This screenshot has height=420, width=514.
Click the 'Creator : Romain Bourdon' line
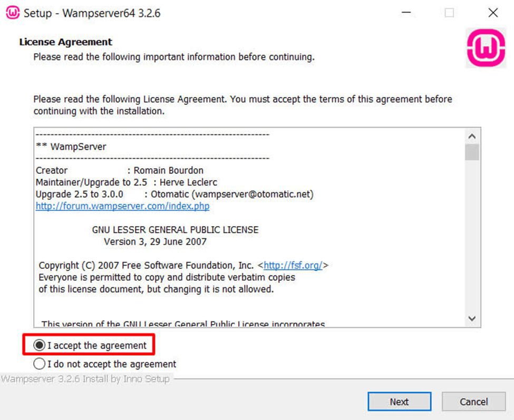[120, 170]
